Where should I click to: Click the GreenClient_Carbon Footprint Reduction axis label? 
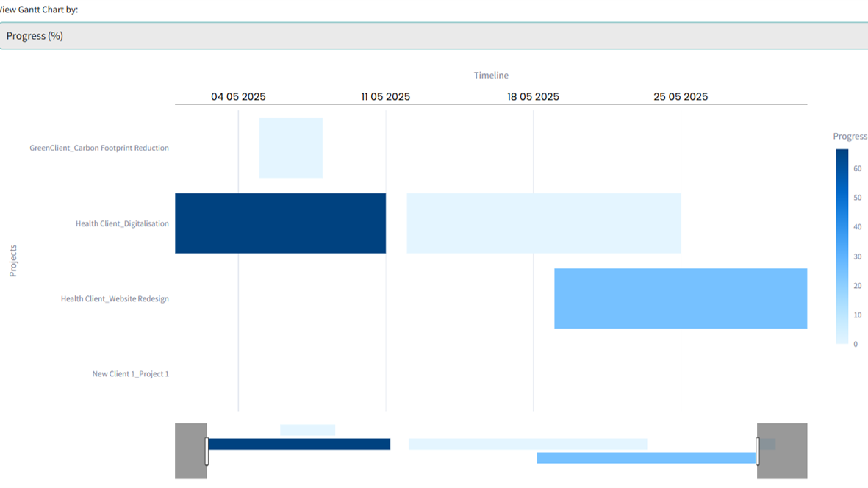[99, 148]
